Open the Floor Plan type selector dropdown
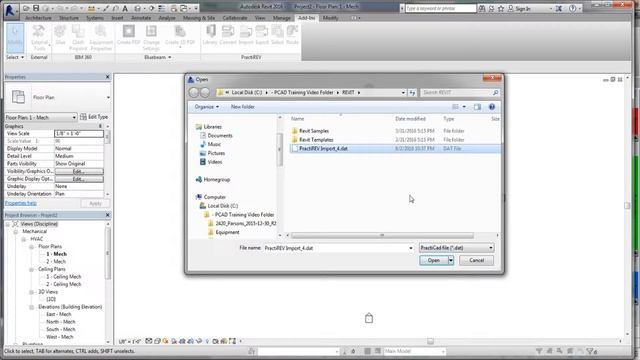This screenshot has height=360, width=640. [108, 98]
